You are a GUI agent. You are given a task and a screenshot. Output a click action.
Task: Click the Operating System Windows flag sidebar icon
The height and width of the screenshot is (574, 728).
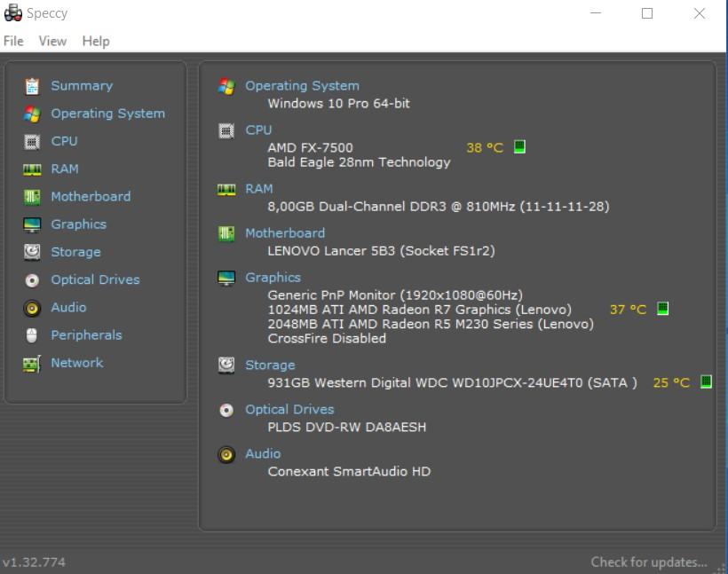32,114
